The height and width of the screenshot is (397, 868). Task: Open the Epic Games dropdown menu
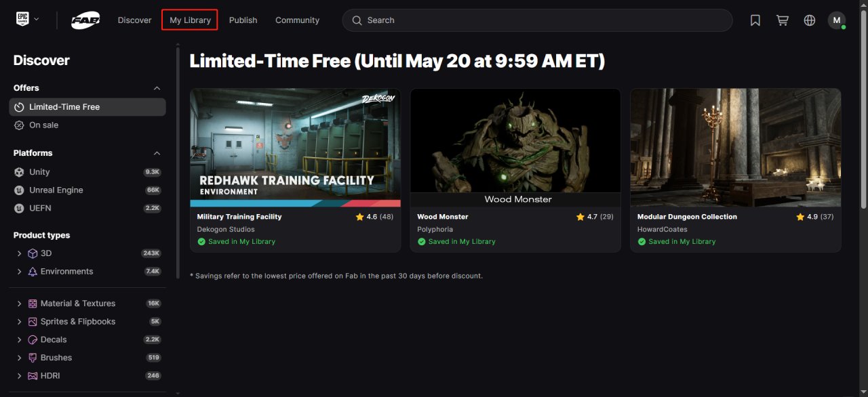(x=28, y=20)
